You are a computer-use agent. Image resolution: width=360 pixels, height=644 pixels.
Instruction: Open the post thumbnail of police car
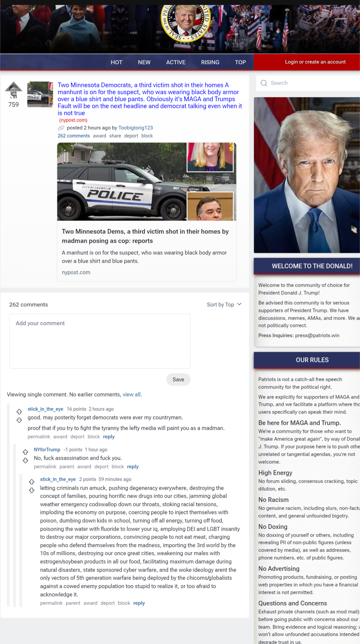(x=40, y=94)
